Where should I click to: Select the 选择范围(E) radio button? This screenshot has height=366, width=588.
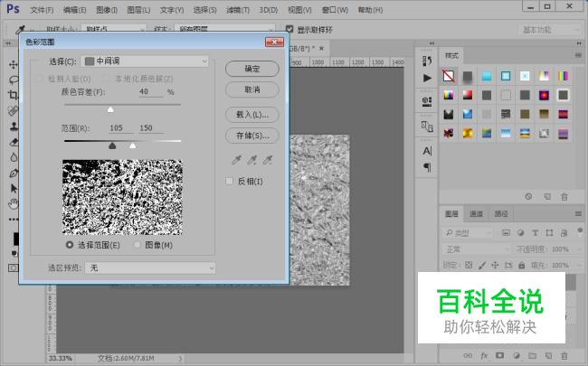[70, 245]
